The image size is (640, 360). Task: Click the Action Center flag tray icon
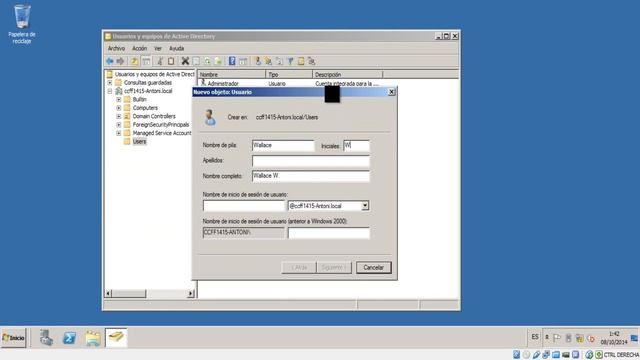[x=557, y=338]
